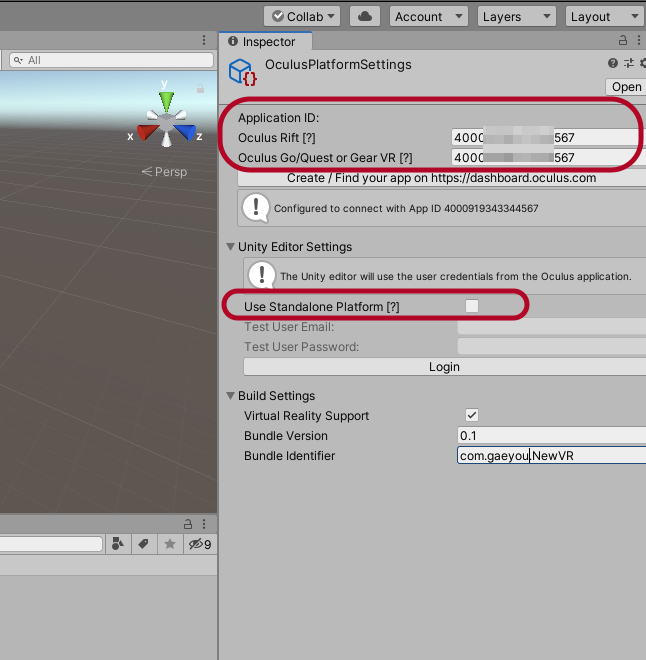Viewport: 646px width, 660px height.
Task: Open component help reference icon
Action: tap(613, 64)
